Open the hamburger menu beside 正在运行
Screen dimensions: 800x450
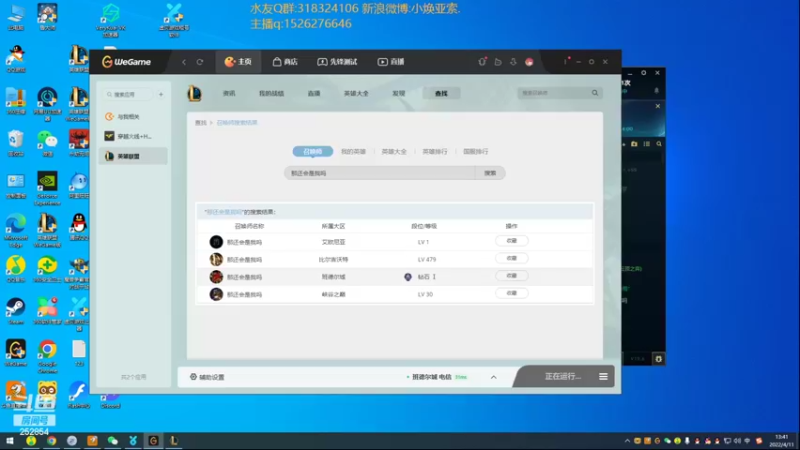click(x=603, y=377)
